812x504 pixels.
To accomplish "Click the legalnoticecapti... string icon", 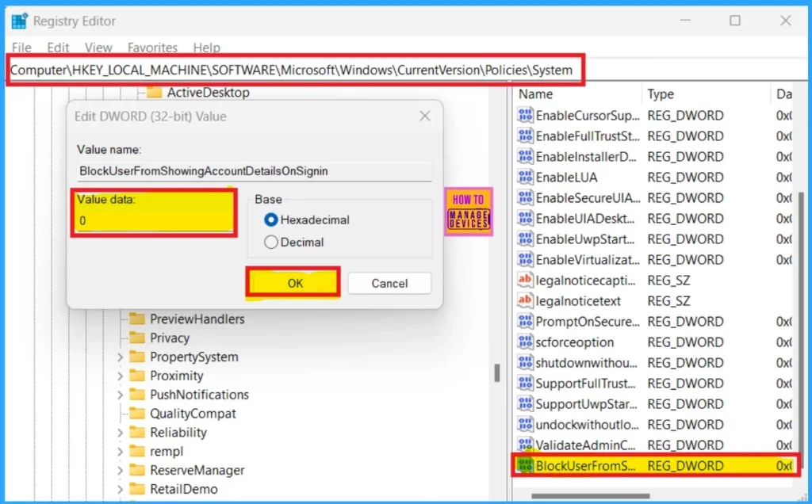I will (x=525, y=280).
